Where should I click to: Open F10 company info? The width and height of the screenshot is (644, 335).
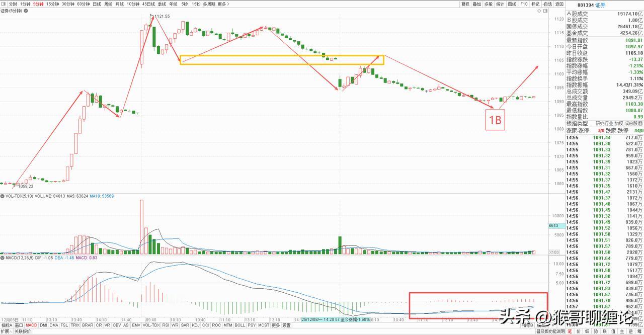(524, 4)
